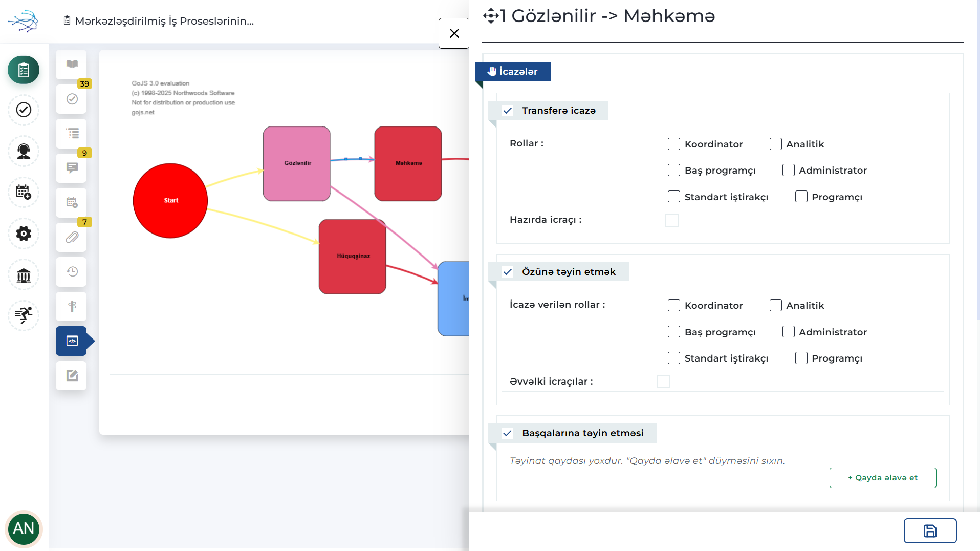Click the Rollar label

(x=527, y=143)
